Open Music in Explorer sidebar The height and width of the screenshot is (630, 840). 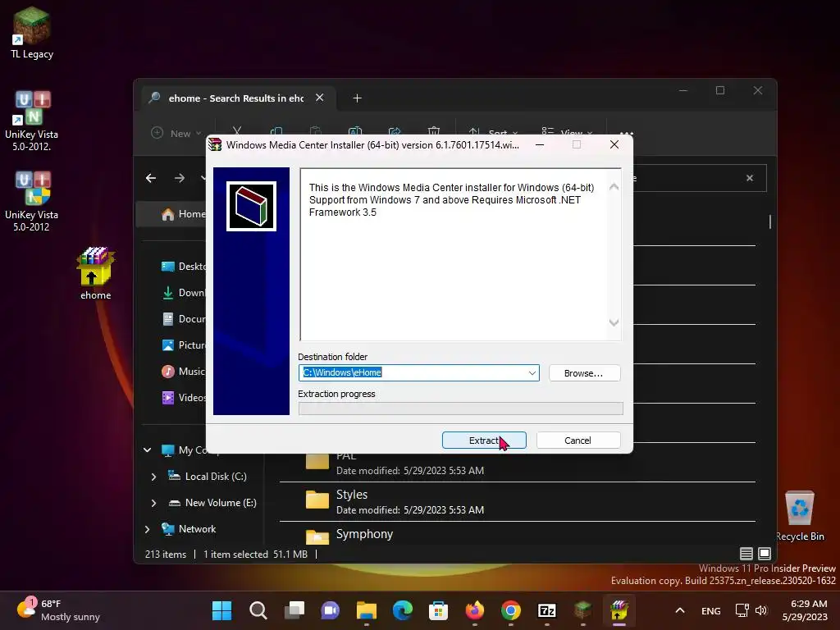pos(183,372)
